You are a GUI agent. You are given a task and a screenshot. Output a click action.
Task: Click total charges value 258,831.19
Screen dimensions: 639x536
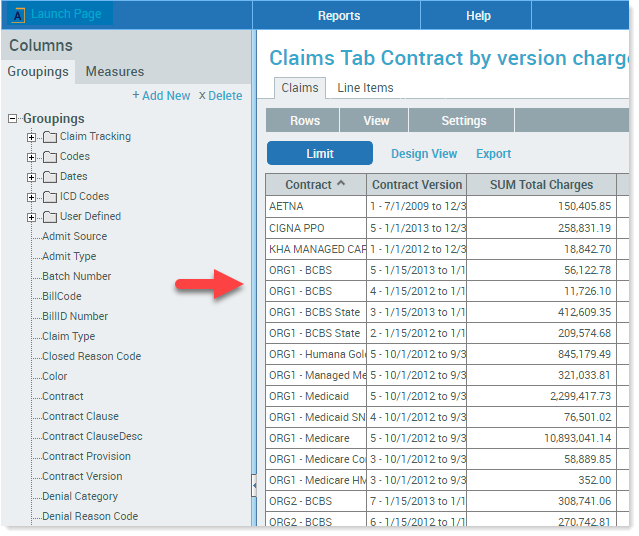pyautogui.click(x=541, y=228)
